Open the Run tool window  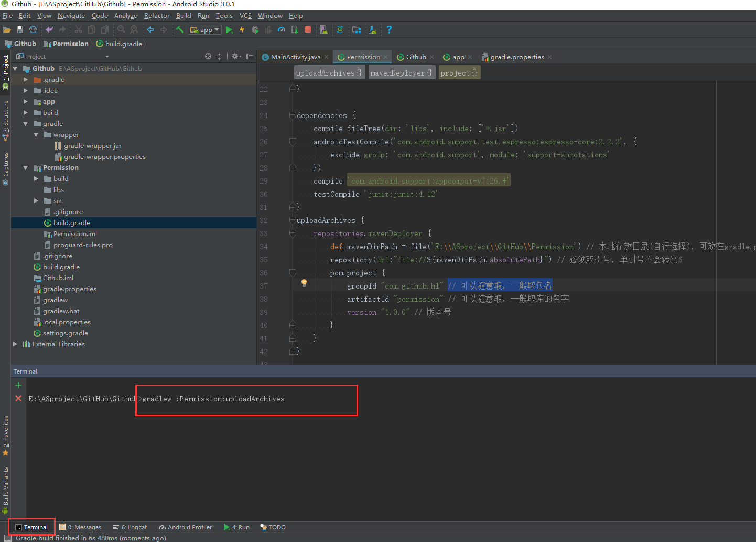(x=236, y=527)
